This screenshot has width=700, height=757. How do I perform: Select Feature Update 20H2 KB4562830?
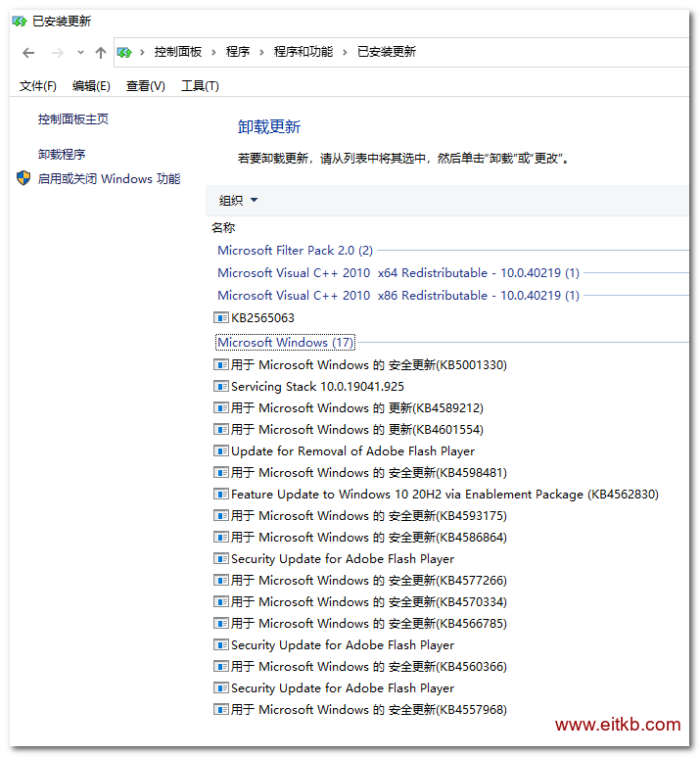[x=444, y=494]
